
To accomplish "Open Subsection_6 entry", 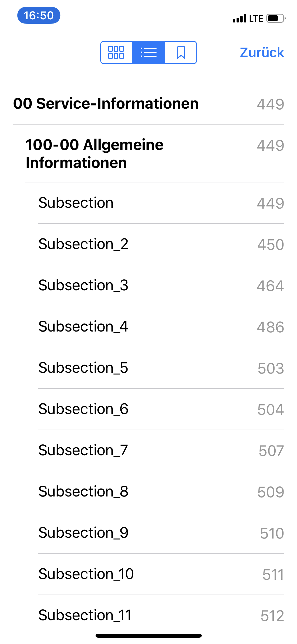I will point(83,409).
